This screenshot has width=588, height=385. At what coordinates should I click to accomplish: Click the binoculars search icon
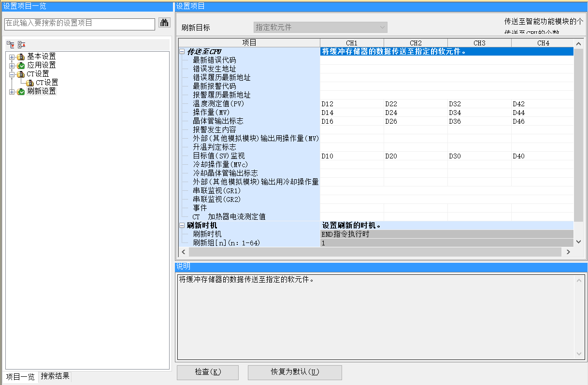click(164, 23)
